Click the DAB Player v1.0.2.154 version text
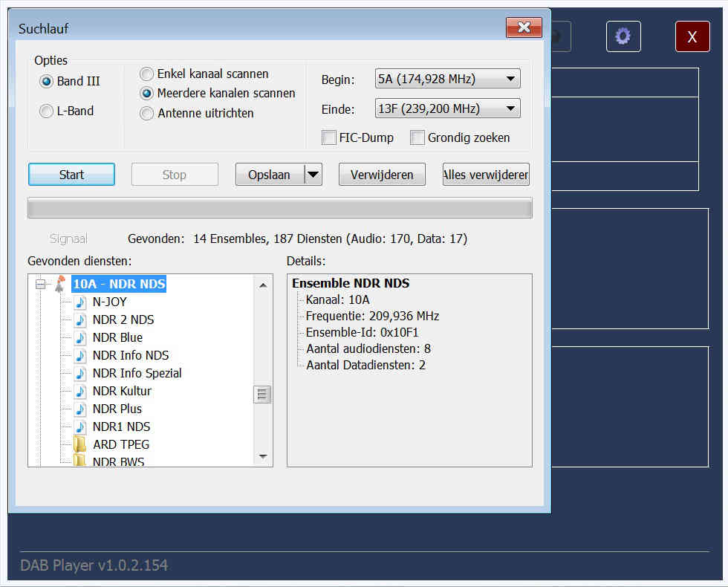This screenshot has height=587, width=728. [94, 565]
